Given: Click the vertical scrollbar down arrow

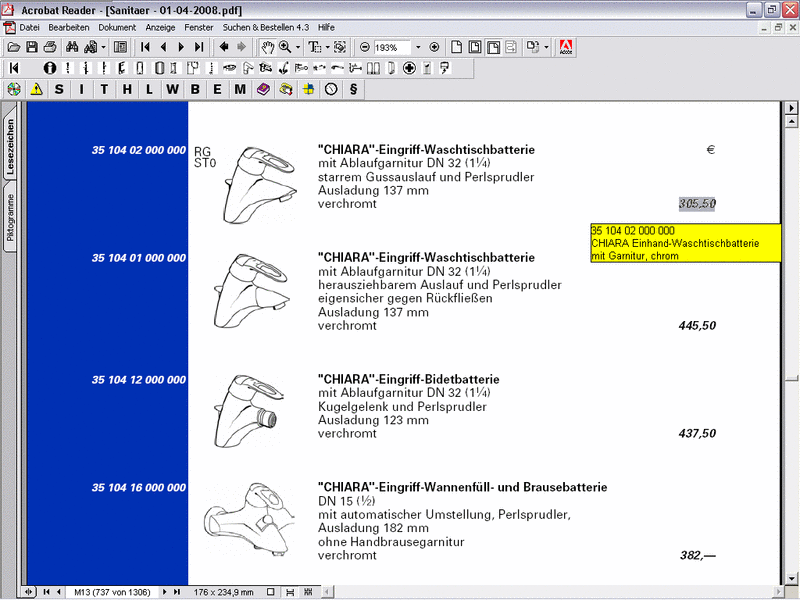Looking at the screenshot, I should point(791,579).
